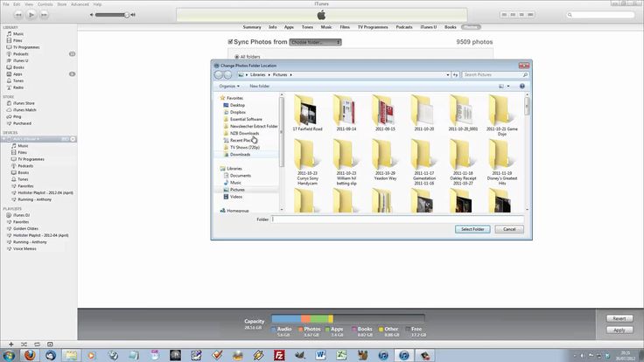Image resolution: width=644 pixels, height=362 pixels.
Task: Select the 17 Fairfield Road folder
Action: 307,114
